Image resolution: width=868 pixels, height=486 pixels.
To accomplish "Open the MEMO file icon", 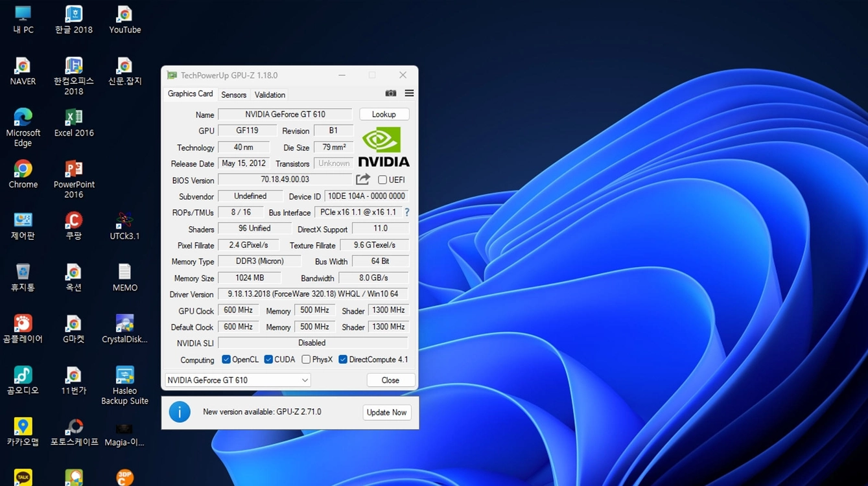I will coord(124,277).
